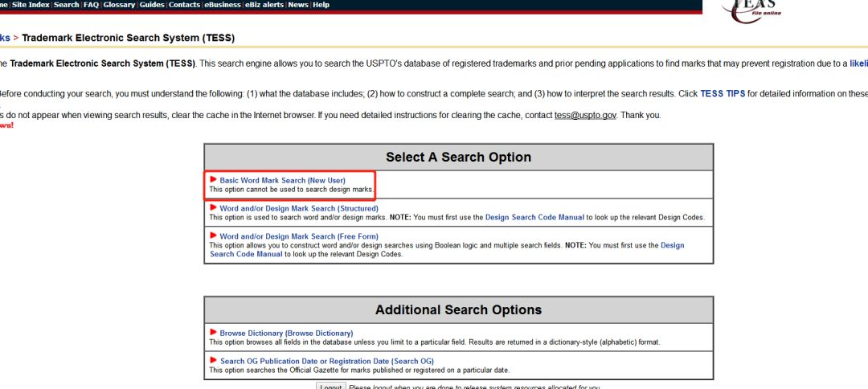The image size is (868, 389).
Task: Click red arrow beside Free Form search option
Action: pyautogui.click(x=213, y=235)
